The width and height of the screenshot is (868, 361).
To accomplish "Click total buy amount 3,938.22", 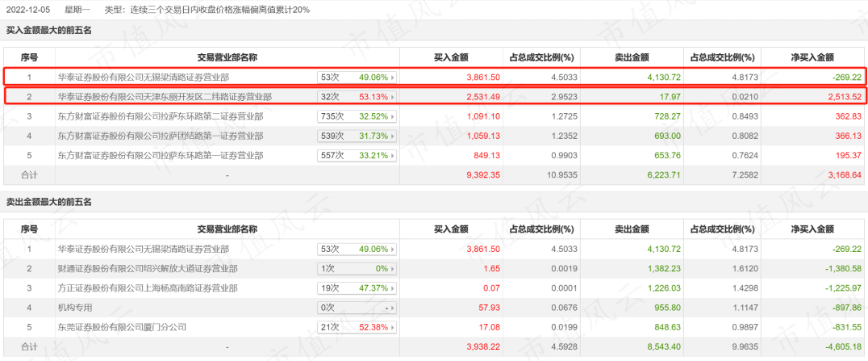I will (x=482, y=346).
